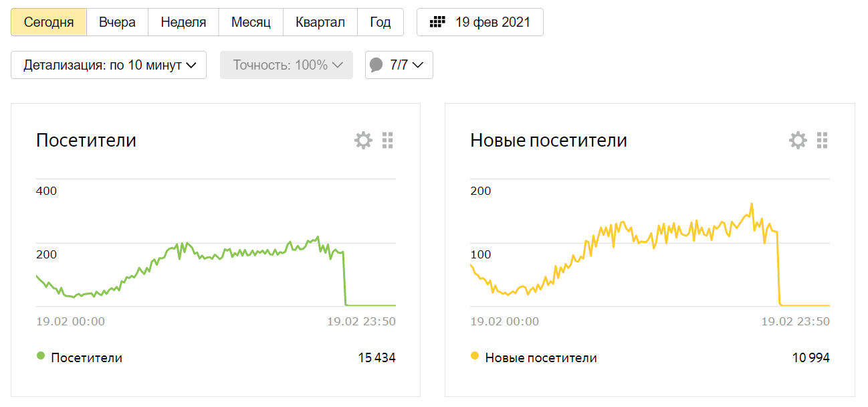Click the speech bubble annotations icon

[376, 65]
